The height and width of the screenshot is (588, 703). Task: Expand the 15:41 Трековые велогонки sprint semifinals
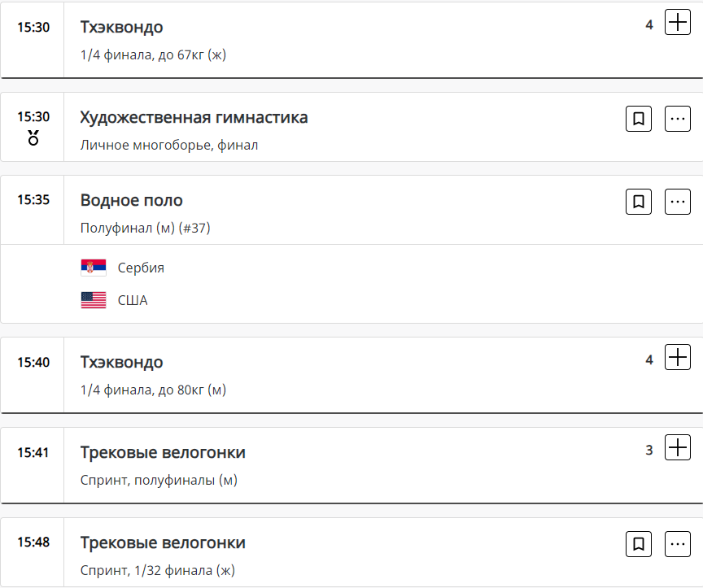(x=677, y=447)
